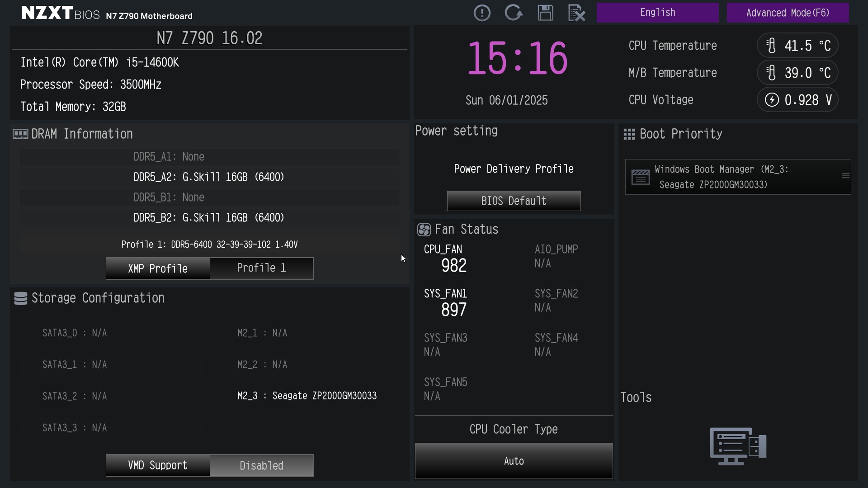Click the boot entry drag handle
Viewport: 868px width, 488px height.
pos(845,176)
